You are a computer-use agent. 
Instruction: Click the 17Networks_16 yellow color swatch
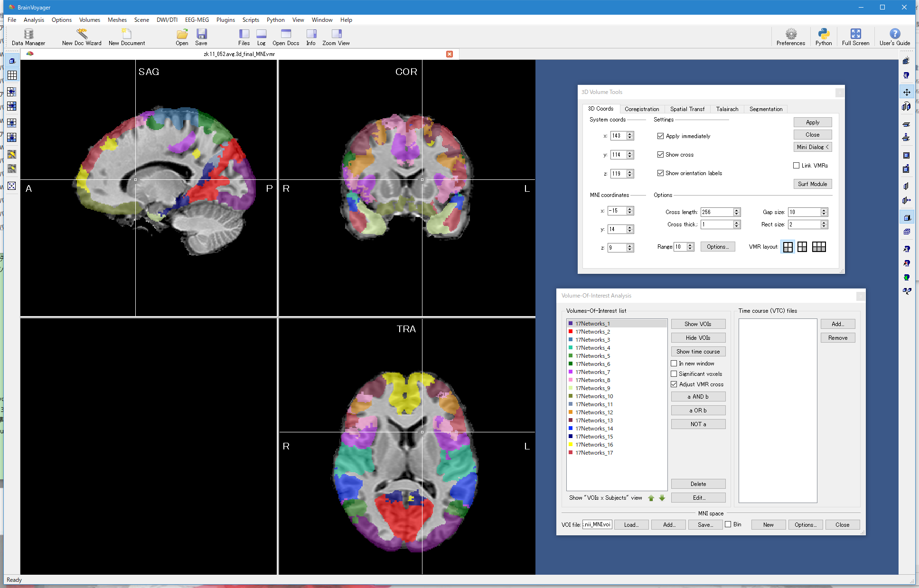(x=571, y=445)
